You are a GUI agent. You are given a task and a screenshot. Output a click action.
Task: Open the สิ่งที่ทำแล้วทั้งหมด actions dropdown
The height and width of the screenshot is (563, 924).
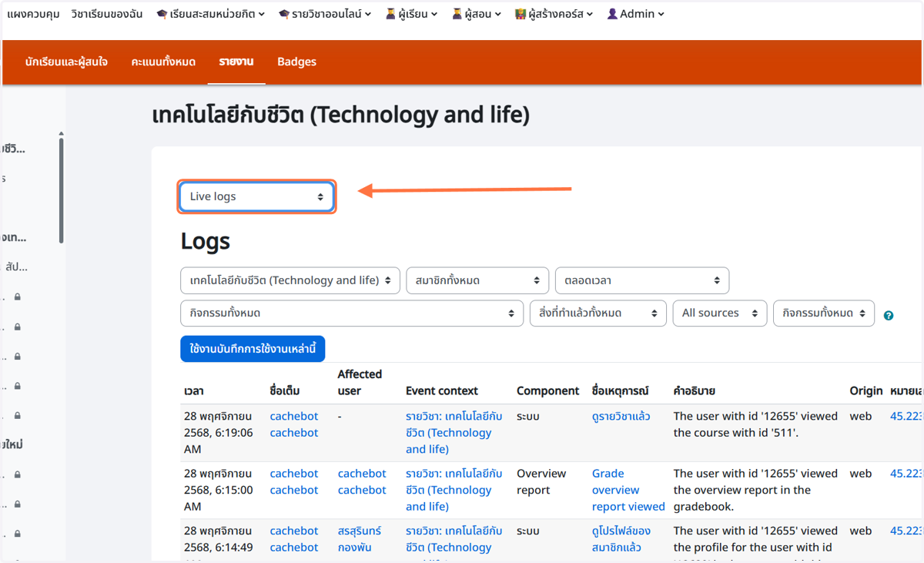pyautogui.click(x=598, y=313)
